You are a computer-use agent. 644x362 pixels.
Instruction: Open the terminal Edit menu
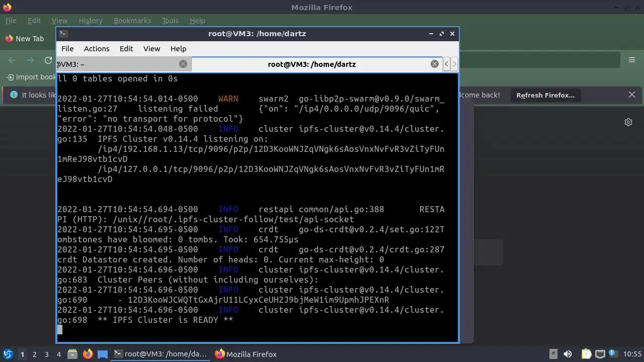pyautogui.click(x=126, y=49)
